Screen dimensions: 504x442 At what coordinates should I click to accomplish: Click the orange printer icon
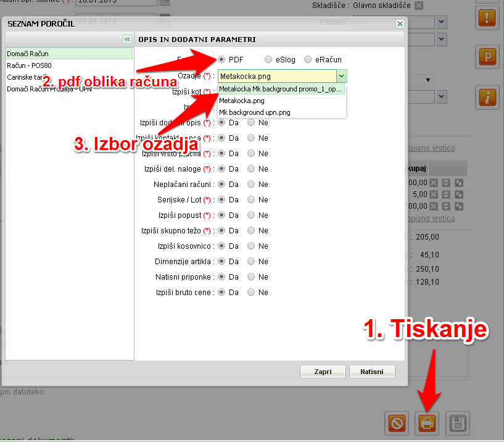point(427,423)
